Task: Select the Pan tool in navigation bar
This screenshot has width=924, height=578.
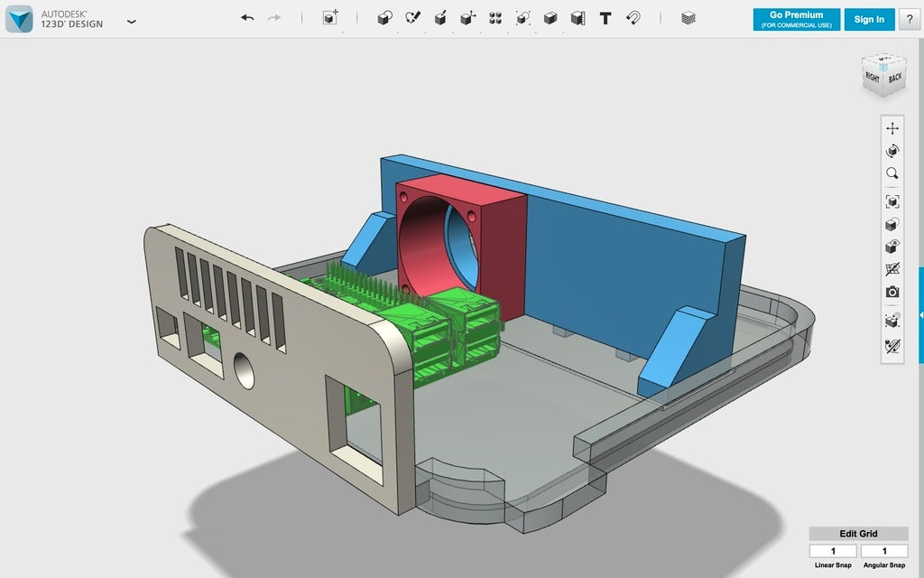Action: 892,128
